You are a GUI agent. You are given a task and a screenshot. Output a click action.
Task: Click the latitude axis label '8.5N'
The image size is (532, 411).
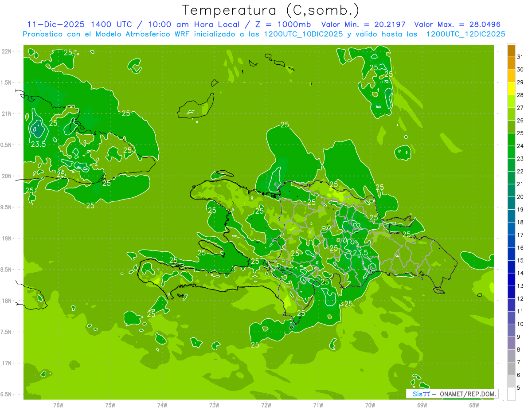(x=7, y=270)
